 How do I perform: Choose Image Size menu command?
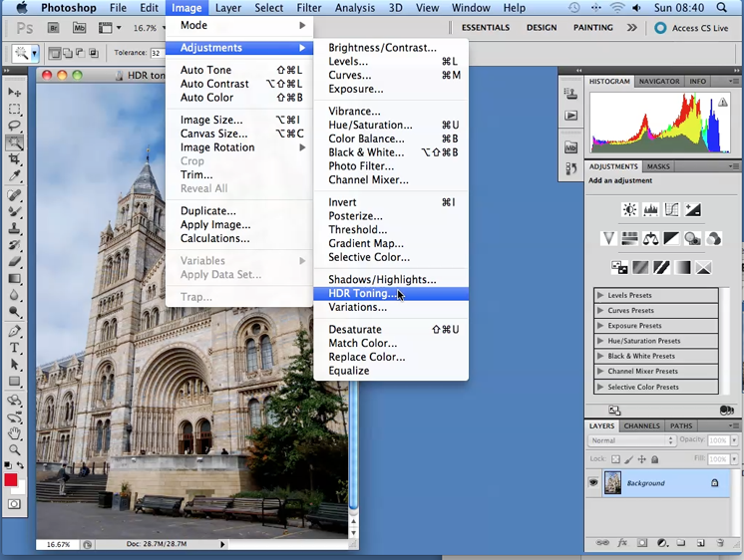click(239, 120)
